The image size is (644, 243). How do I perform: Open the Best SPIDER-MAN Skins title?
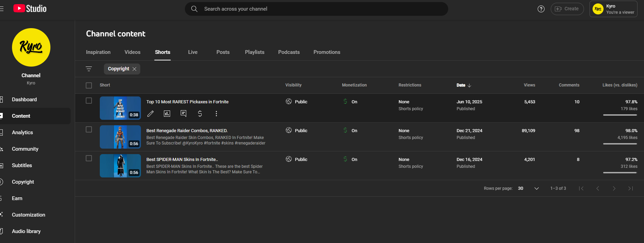pyautogui.click(x=182, y=160)
